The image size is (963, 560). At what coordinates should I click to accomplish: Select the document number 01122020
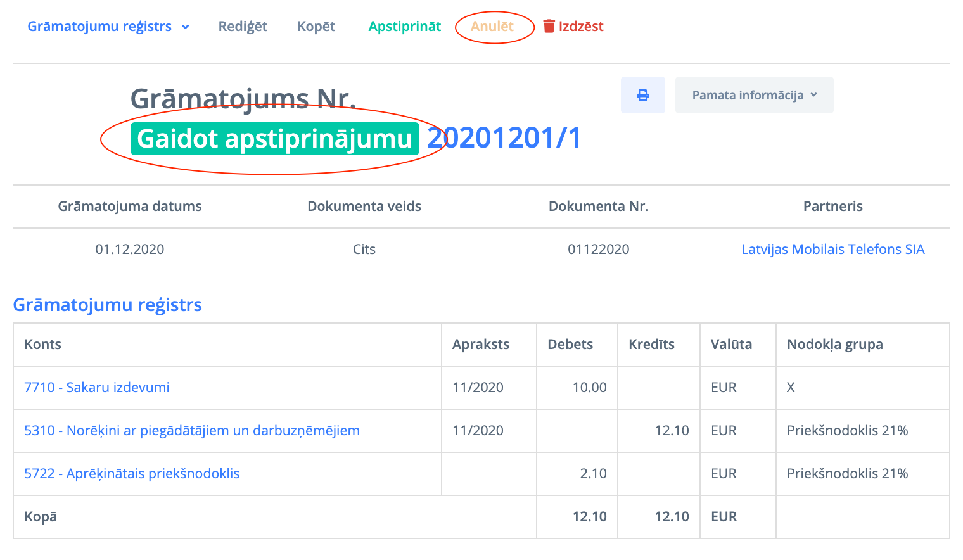click(599, 249)
